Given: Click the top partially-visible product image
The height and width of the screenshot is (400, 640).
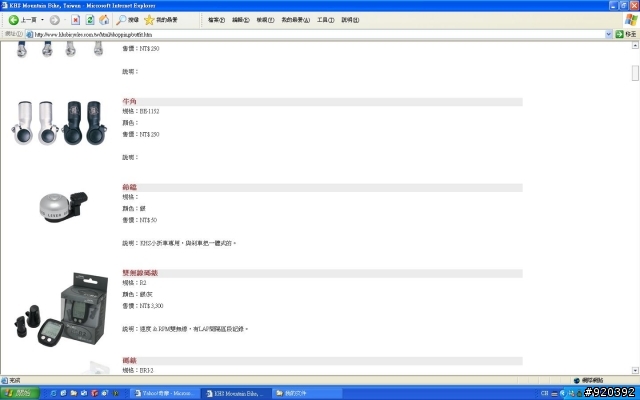Looking at the screenshot, I should pyautogui.click(x=59, y=49).
